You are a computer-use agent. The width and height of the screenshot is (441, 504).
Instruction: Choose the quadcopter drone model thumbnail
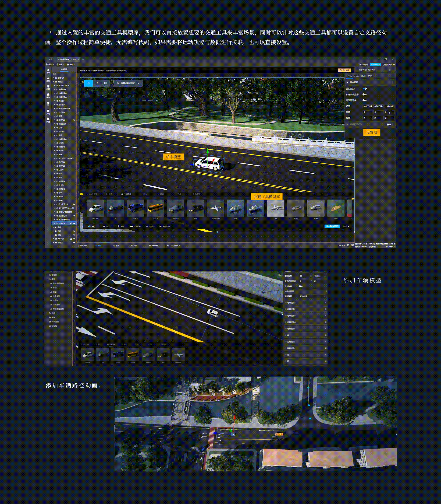click(x=216, y=208)
